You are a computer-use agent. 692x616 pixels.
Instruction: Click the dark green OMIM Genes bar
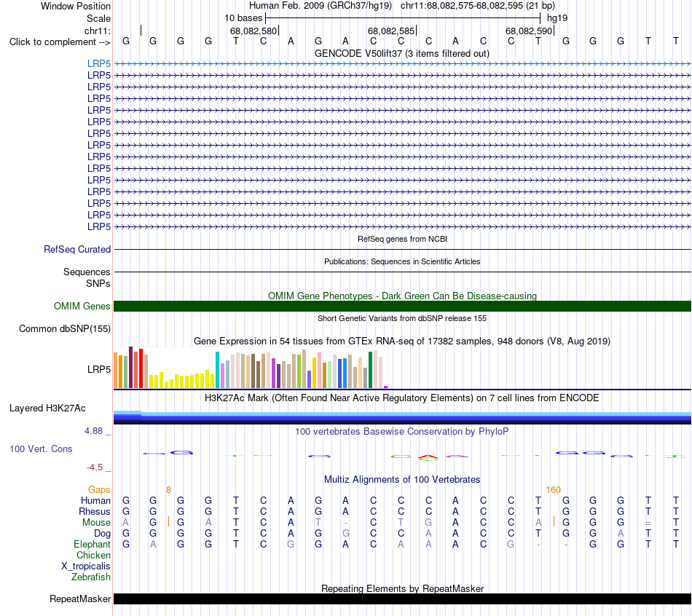pos(402,307)
